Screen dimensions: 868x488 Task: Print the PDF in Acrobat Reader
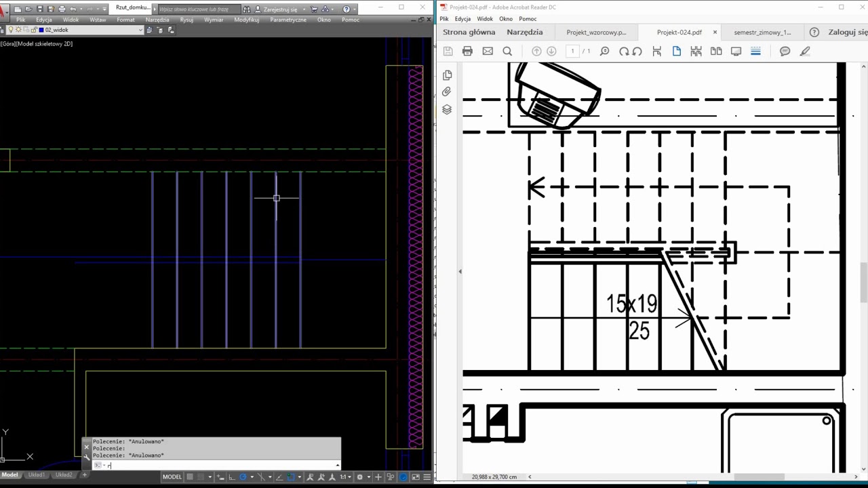[x=467, y=51]
